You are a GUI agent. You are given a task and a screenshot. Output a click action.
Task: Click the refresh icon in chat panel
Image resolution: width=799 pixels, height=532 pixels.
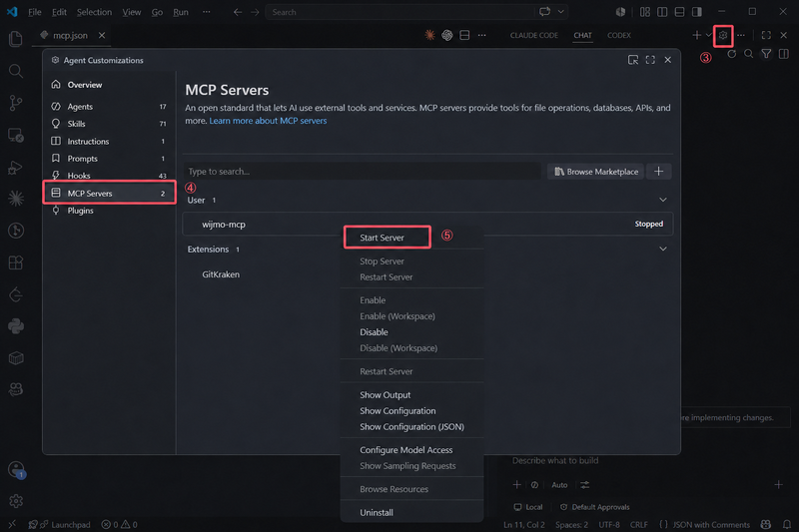[x=732, y=54]
